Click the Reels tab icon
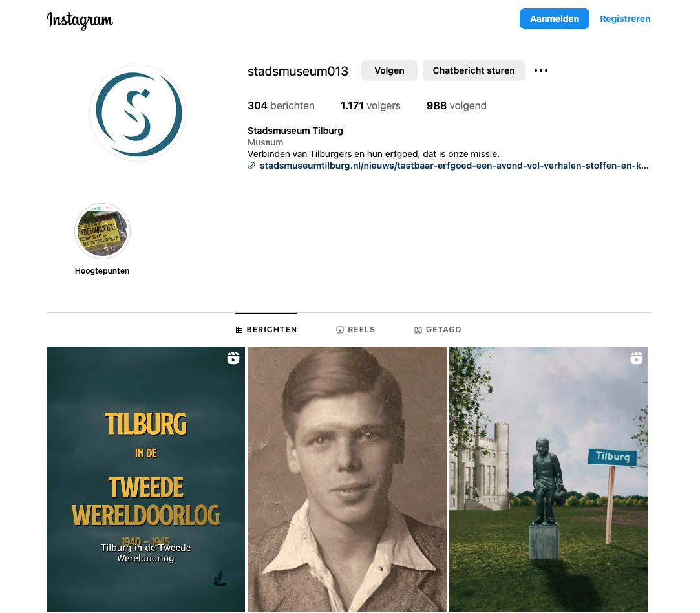The width and height of the screenshot is (700, 613). pyautogui.click(x=340, y=330)
